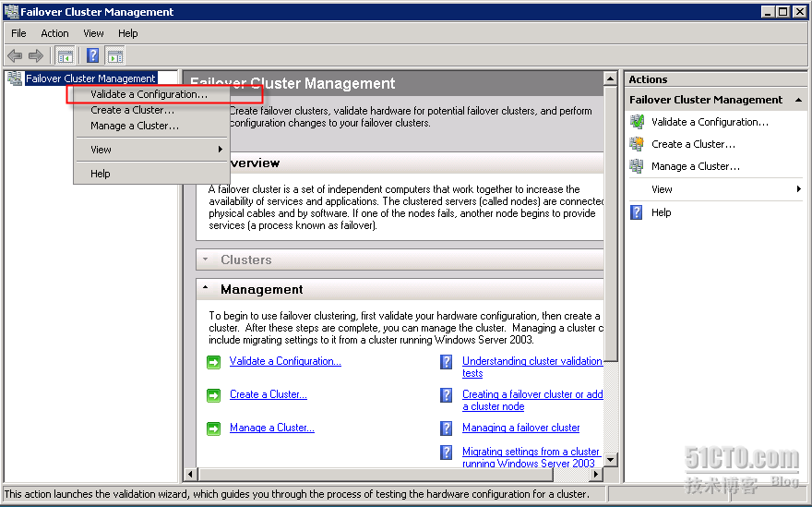The height and width of the screenshot is (507, 812).
Task: Click the vertical scrollbar down arrow
Action: [611, 459]
